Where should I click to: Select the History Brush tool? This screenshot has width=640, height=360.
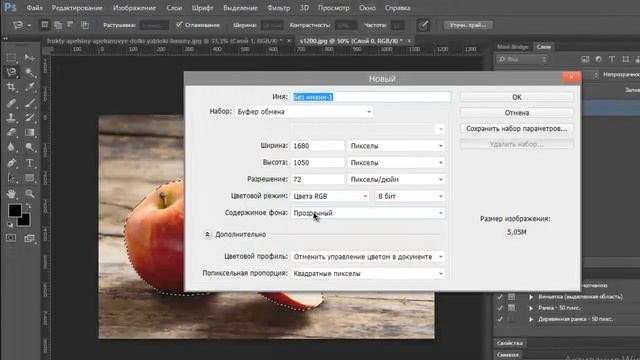30,118
